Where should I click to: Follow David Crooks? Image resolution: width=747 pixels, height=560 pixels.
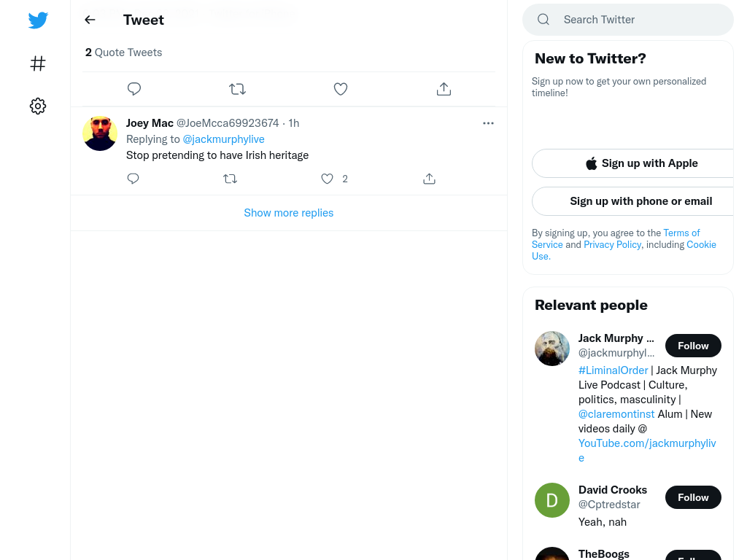(x=693, y=497)
